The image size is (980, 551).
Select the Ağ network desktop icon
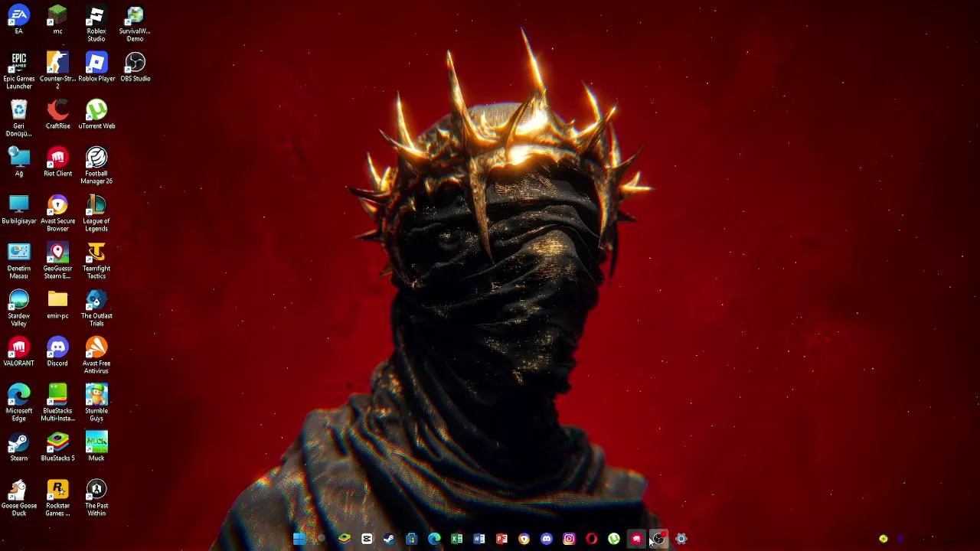(x=19, y=163)
